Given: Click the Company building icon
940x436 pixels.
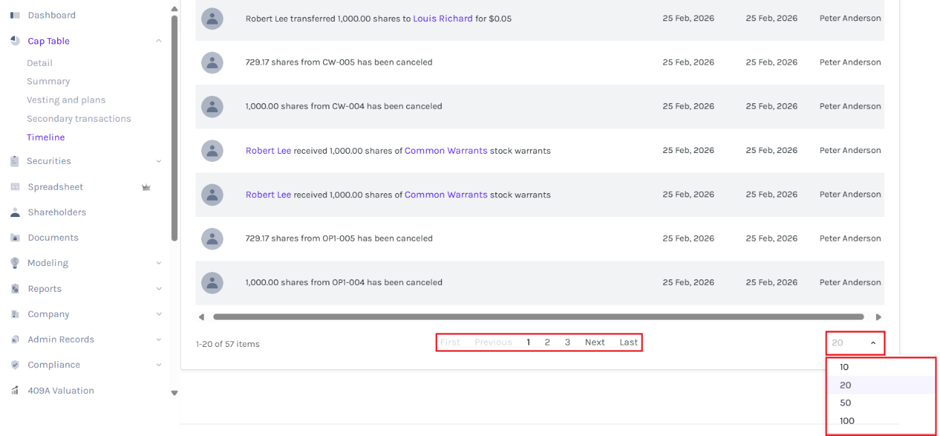Looking at the screenshot, I should click(15, 314).
